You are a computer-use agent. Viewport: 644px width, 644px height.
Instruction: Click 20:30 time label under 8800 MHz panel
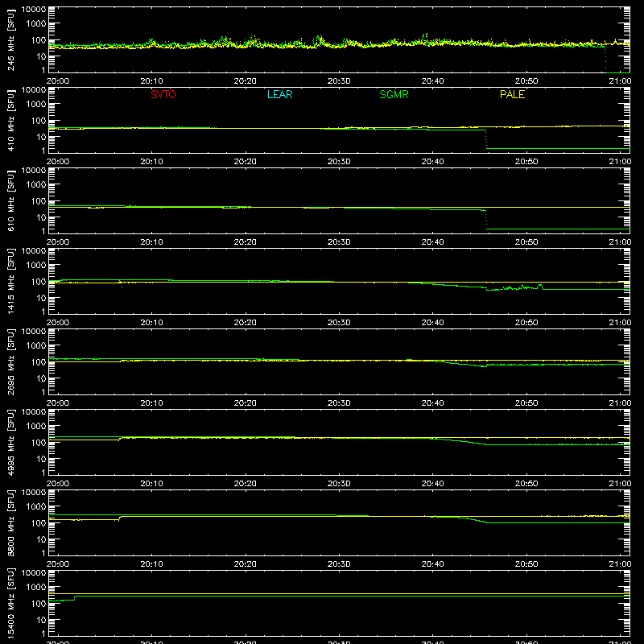[339, 564]
